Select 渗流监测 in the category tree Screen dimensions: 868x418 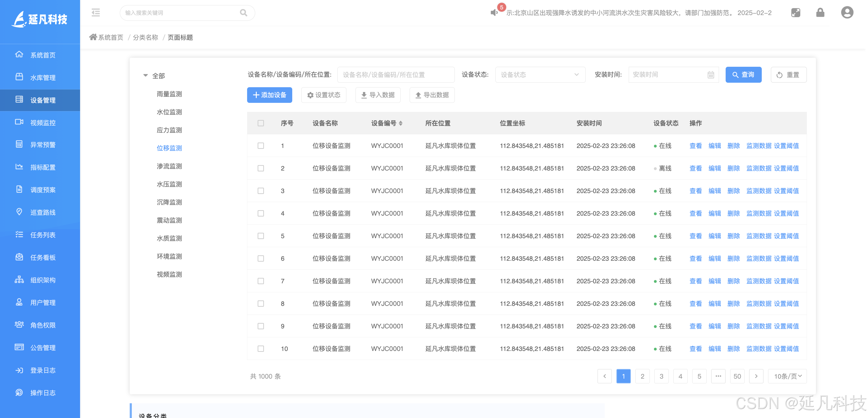click(x=169, y=166)
